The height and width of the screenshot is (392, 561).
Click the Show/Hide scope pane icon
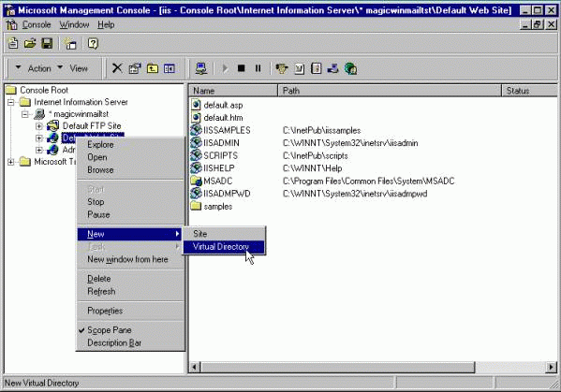coord(170,68)
